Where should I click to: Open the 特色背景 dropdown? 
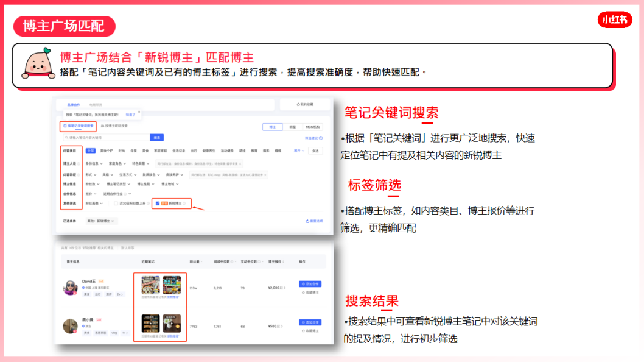coord(141,164)
